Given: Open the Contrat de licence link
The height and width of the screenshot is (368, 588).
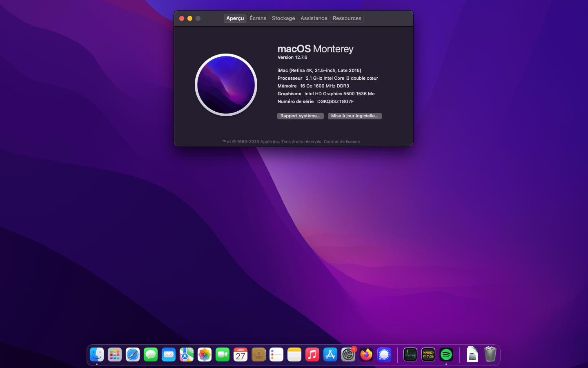Looking at the screenshot, I should click(x=342, y=142).
